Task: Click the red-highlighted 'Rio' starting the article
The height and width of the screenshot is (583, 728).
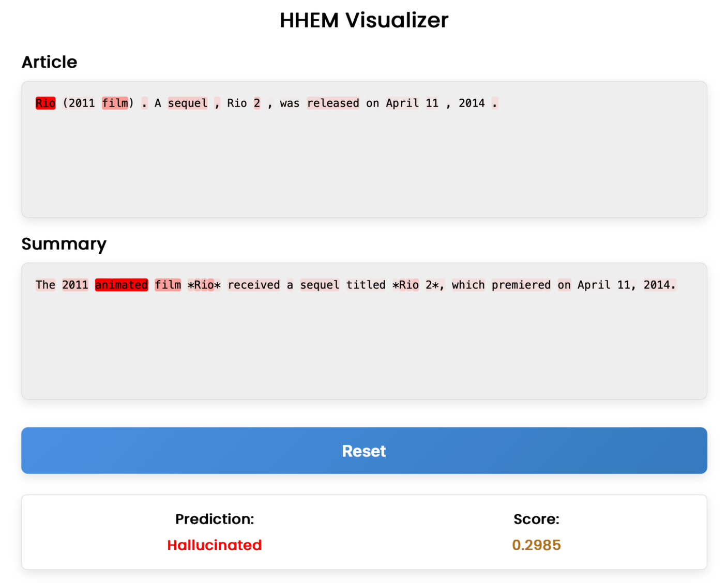Action: tap(45, 103)
